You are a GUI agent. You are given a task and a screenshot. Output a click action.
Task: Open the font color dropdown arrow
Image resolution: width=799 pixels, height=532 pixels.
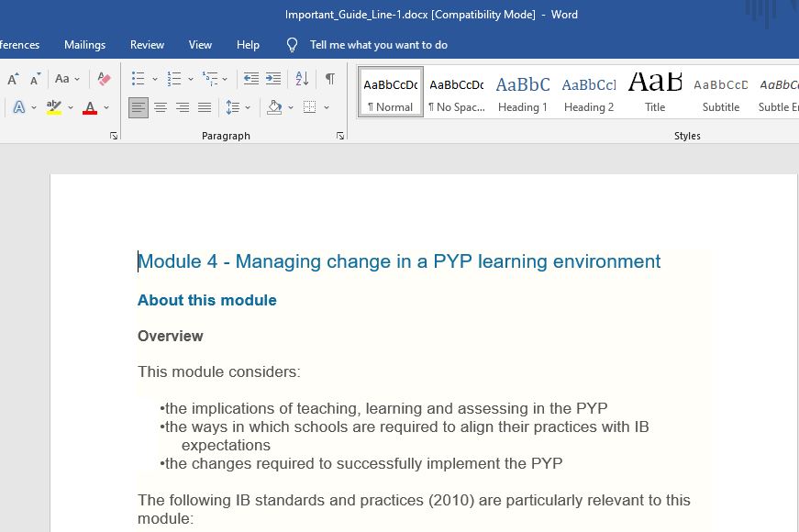click(106, 107)
